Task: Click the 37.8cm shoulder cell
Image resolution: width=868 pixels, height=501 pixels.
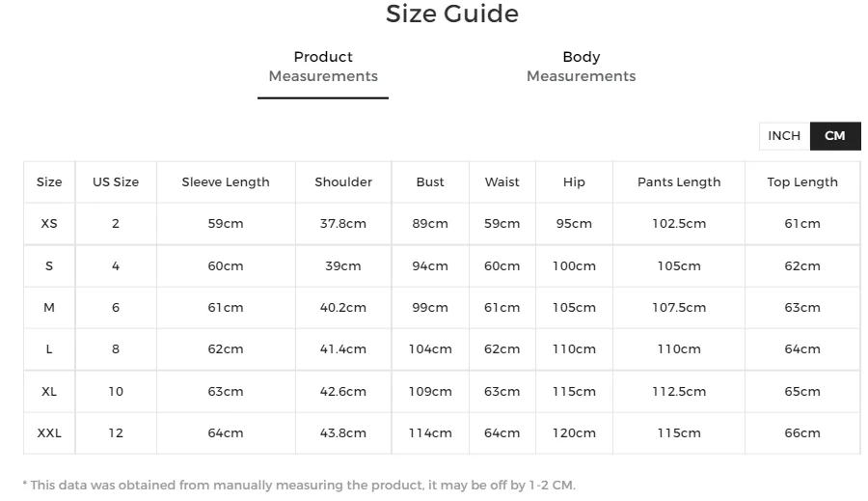Action: point(343,224)
